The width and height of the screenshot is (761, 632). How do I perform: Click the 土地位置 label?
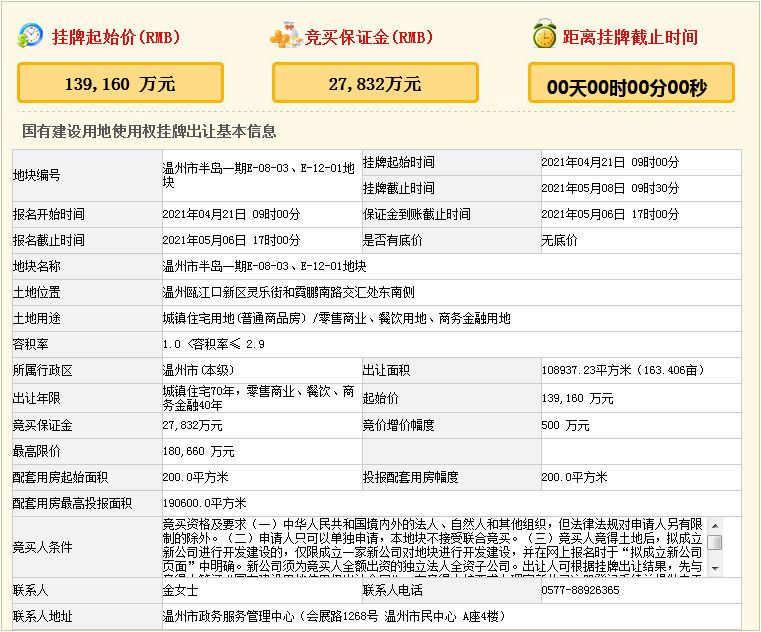click(36, 292)
